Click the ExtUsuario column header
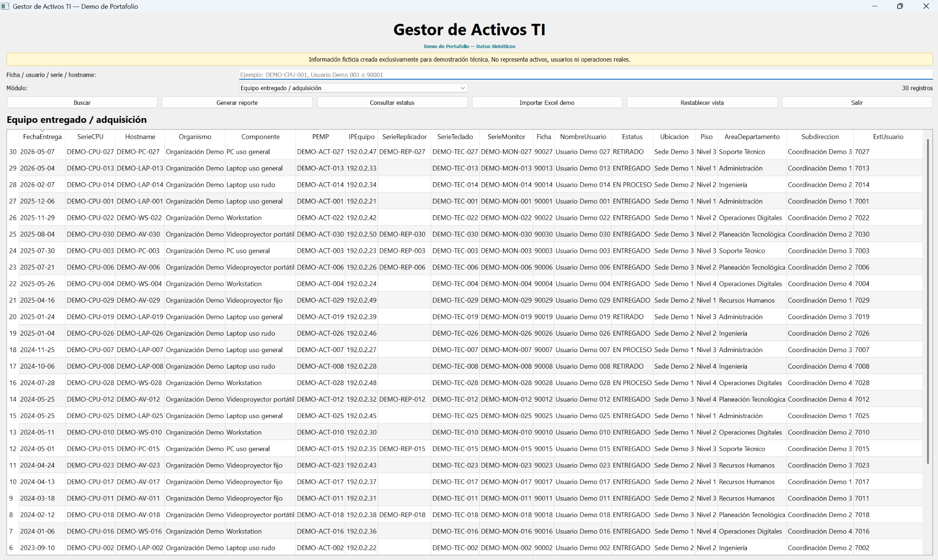Viewport: 938px width, 560px height. coord(888,136)
